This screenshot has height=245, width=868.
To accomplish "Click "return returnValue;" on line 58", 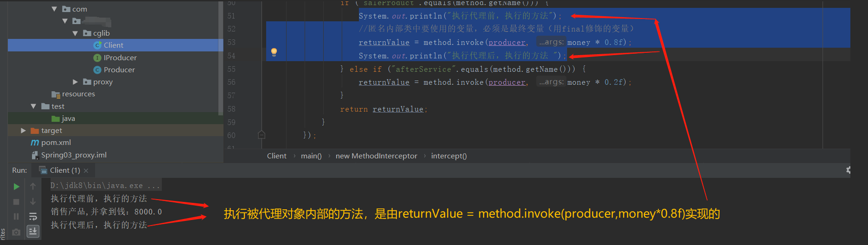I will click(383, 109).
